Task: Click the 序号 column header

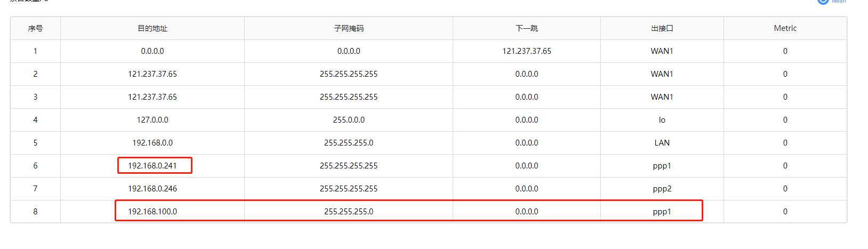Action: click(x=35, y=28)
